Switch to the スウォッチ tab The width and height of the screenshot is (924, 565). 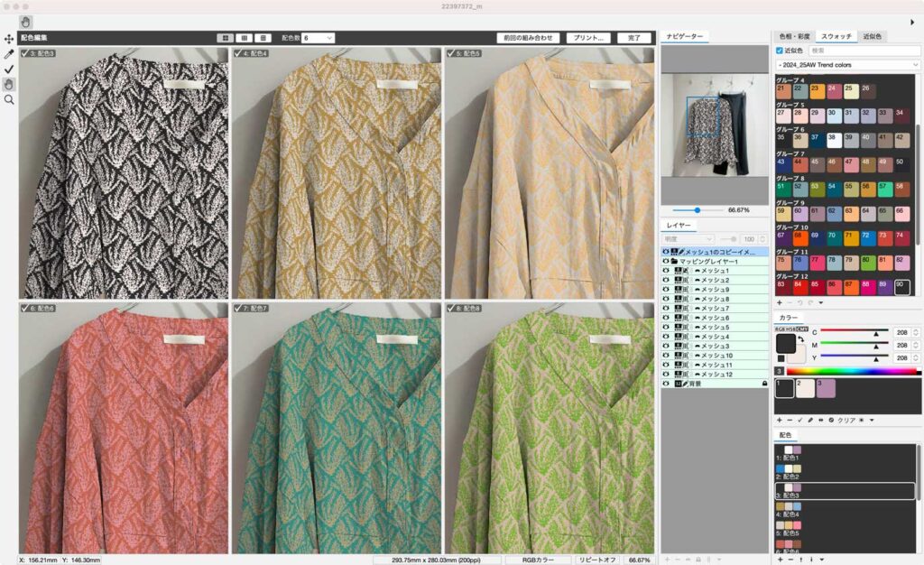coord(836,36)
